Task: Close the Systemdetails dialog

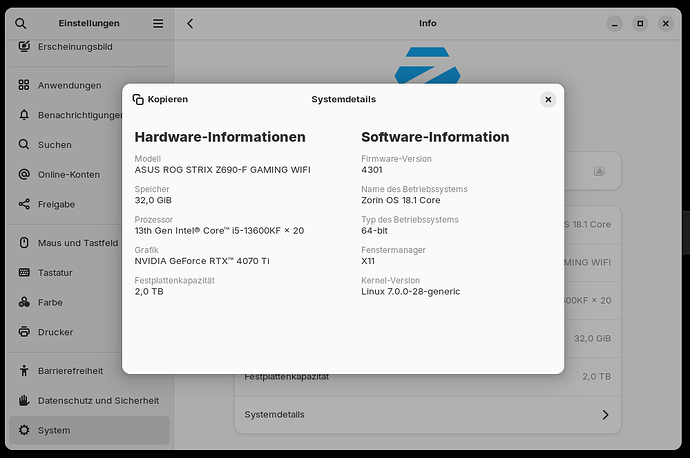Action: (548, 99)
